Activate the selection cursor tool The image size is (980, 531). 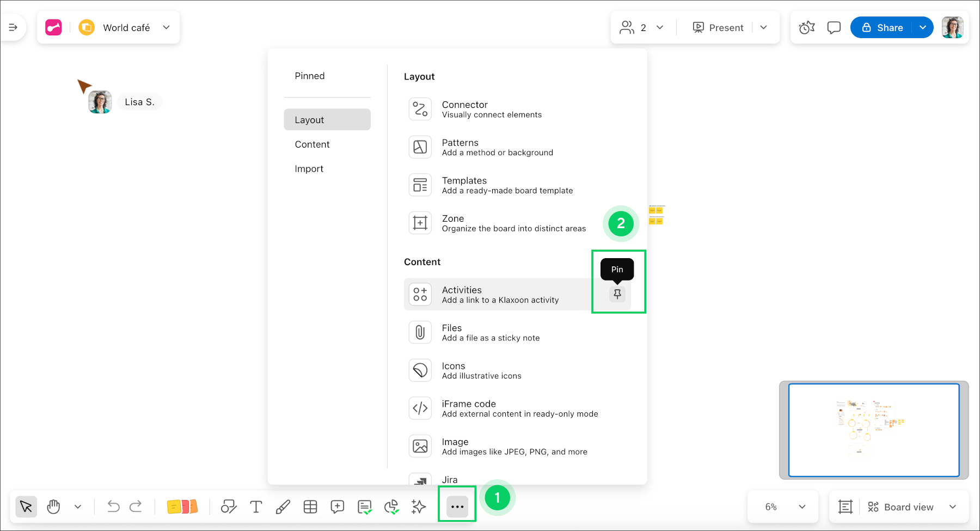click(x=26, y=506)
